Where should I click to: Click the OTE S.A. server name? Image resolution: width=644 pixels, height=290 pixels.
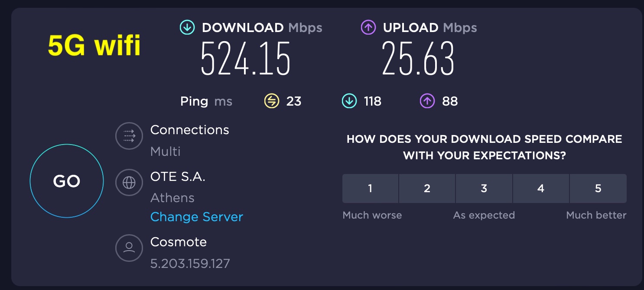click(x=178, y=177)
